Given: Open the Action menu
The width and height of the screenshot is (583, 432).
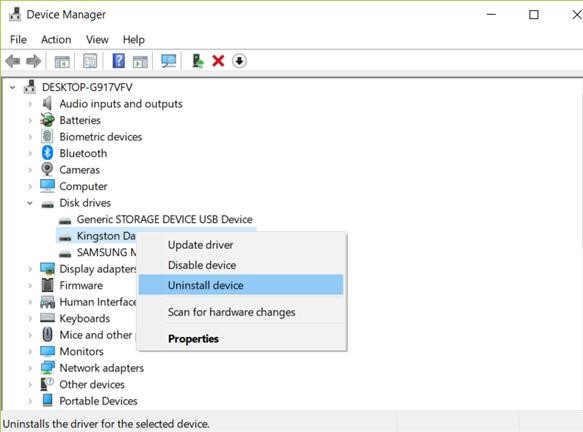Looking at the screenshot, I should coord(56,39).
